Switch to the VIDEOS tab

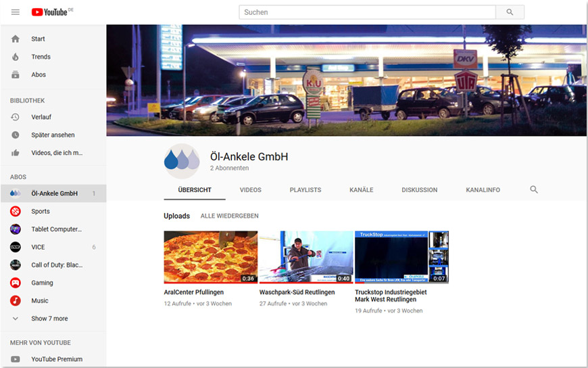[x=250, y=190]
